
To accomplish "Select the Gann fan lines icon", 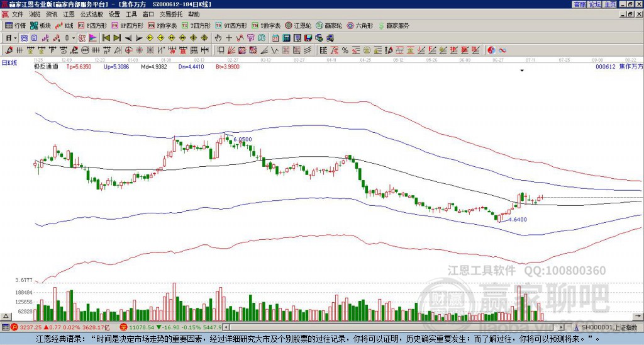I will click(231, 50).
